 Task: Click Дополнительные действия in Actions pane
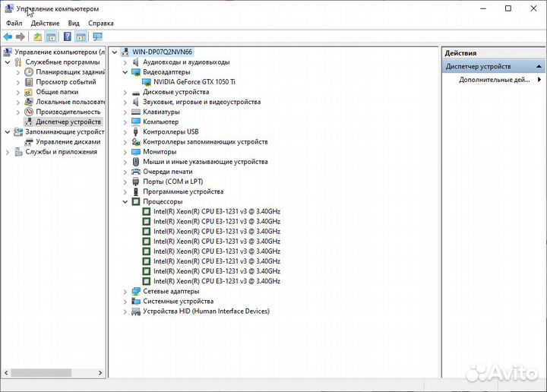click(x=494, y=80)
